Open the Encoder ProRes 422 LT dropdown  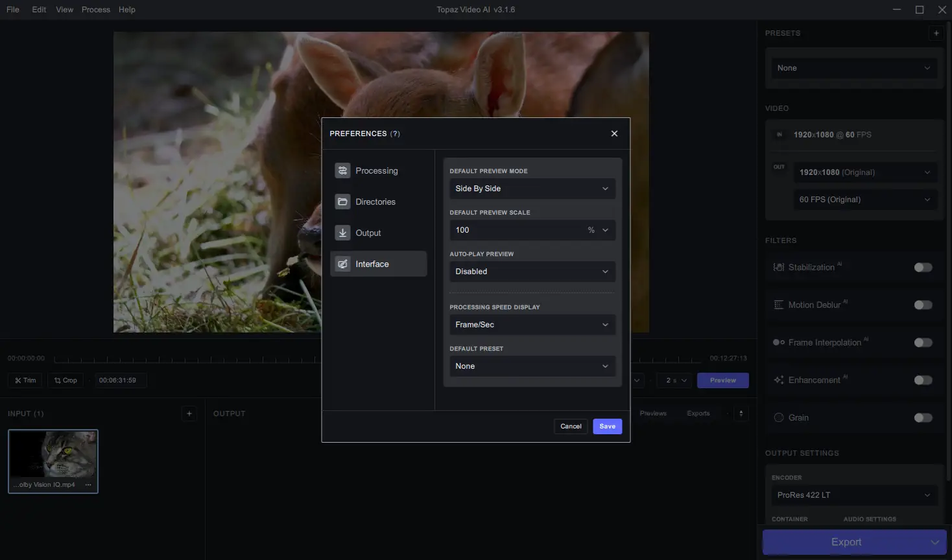[854, 495]
